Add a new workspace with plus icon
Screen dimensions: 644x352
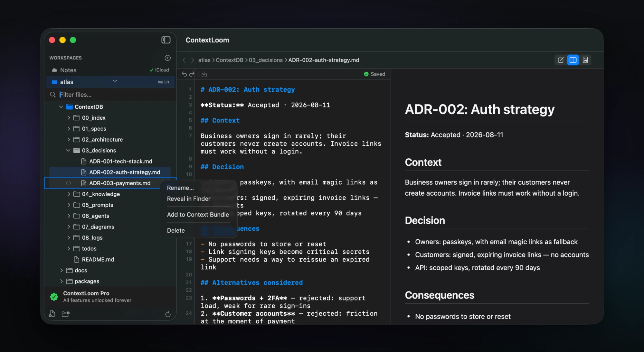[x=168, y=58]
